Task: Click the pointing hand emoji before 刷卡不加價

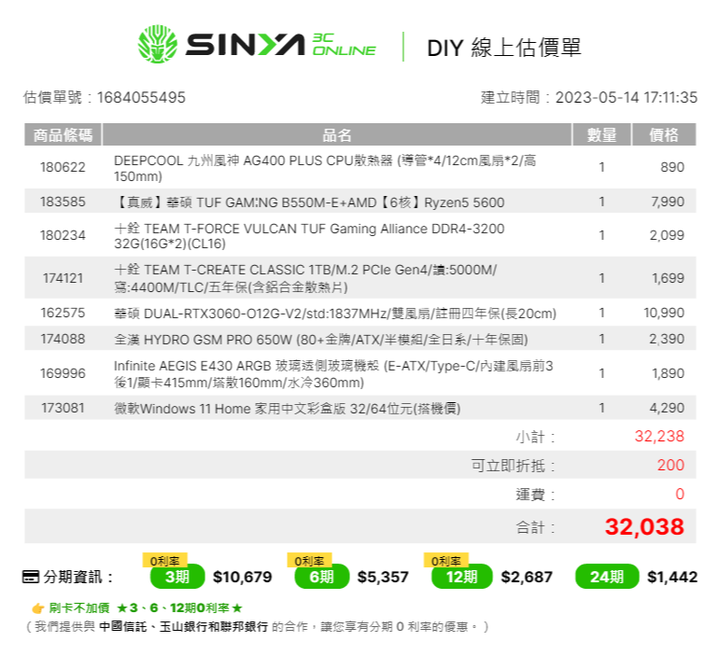Action: [x=38, y=609]
